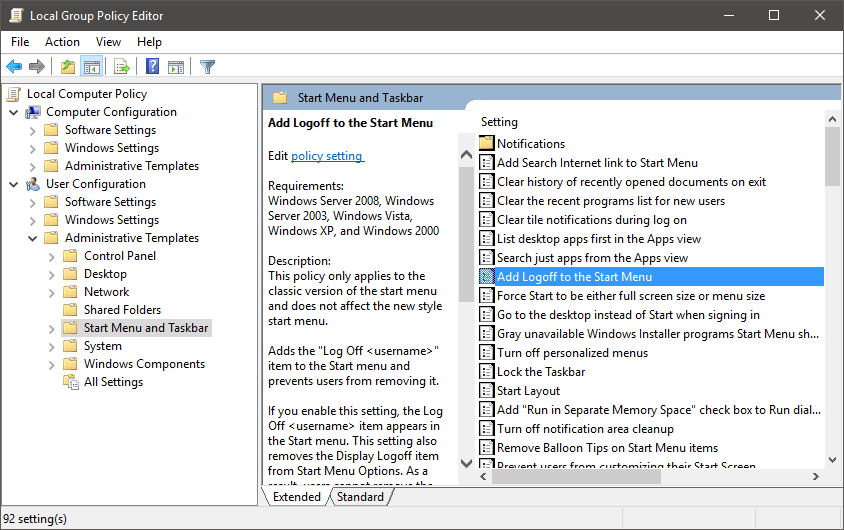Click the Start Menu and Taskbar header folder icon
The height and width of the screenshot is (530, 844).
point(280,98)
